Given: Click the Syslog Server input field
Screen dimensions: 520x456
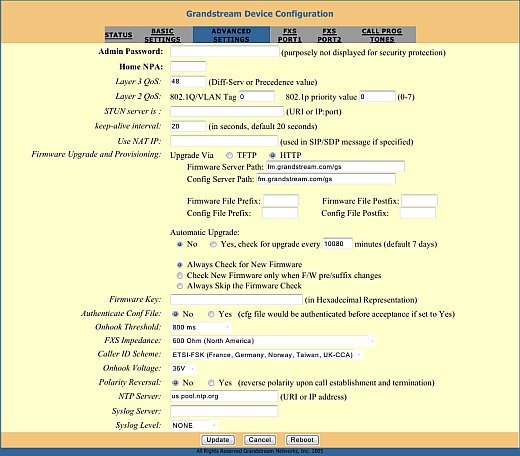Looking at the screenshot, I should tap(224, 411).
